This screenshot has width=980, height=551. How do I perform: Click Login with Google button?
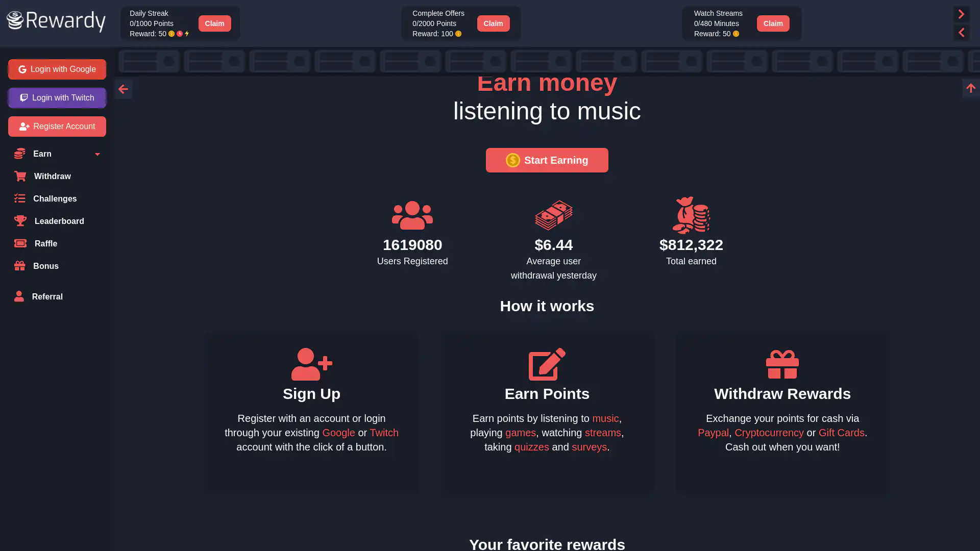tap(57, 69)
